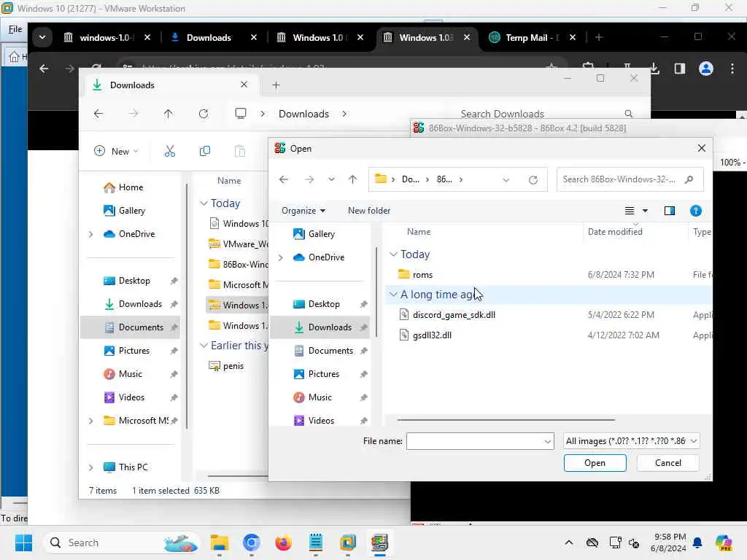Screen dimensions: 747x560
Task: Click the view layout icon in Open dialog
Action: coord(630,211)
